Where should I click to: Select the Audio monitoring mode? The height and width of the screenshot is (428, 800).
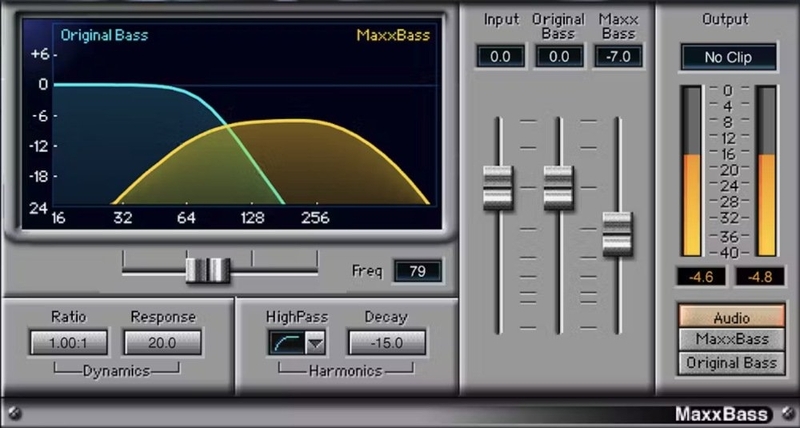[x=731, y=317]
